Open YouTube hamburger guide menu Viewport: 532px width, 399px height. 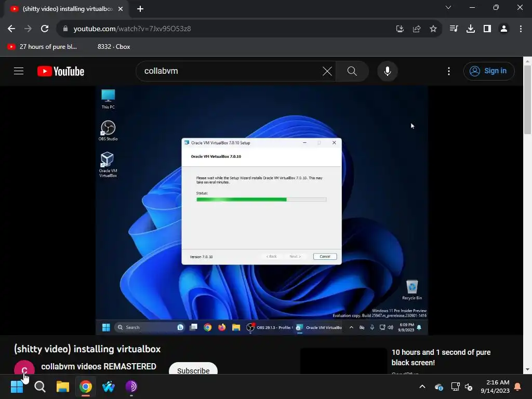[x=19, y=71]
